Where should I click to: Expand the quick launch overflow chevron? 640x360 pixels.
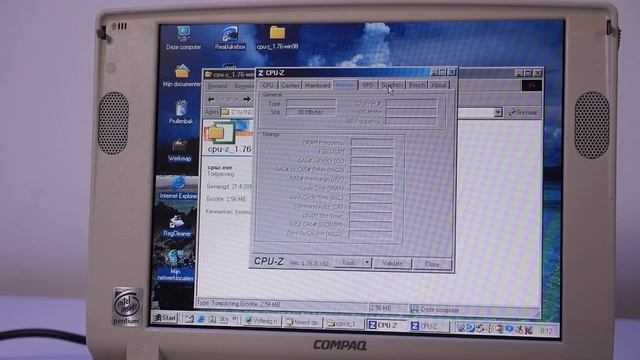[235, 318]
